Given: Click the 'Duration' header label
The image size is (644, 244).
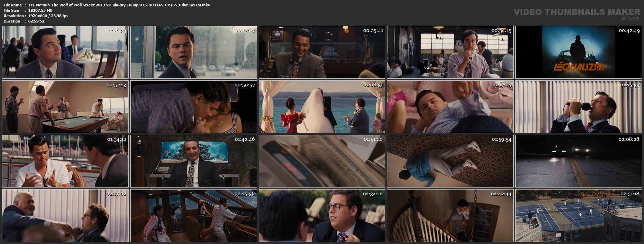Looking at the screenshot, I should coord(12,21).
